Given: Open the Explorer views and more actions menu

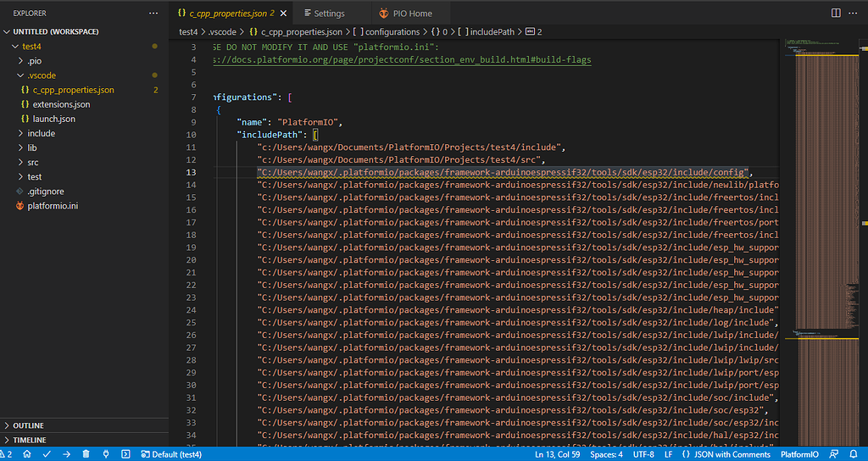Looking at the screenshot, I should point(153,13).
